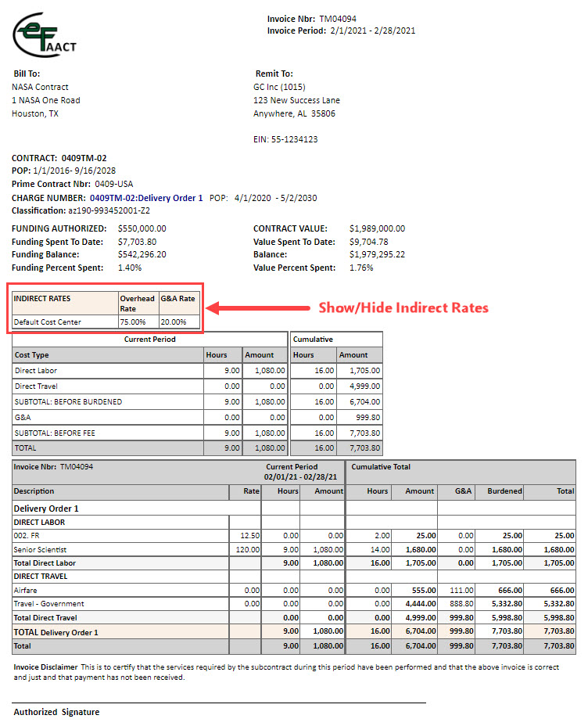Click the Burdened column header
The width and height of the screenshot is (588, 726).
pyautogui.click(x=504, y=491)
